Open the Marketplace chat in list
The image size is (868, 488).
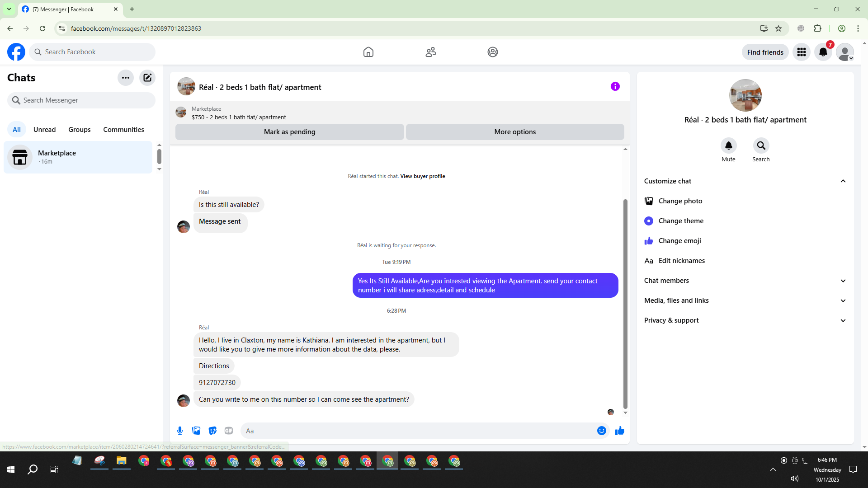point(78,157)
